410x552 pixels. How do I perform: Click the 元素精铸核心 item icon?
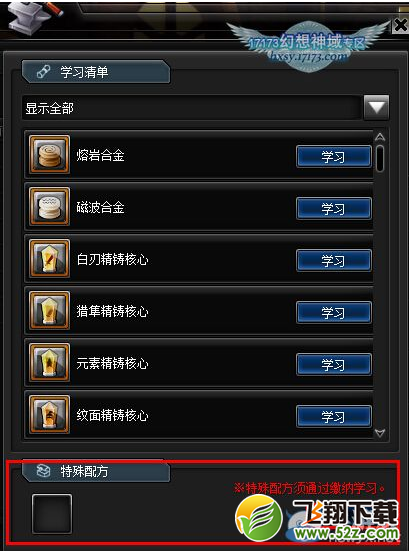(49, 363)
